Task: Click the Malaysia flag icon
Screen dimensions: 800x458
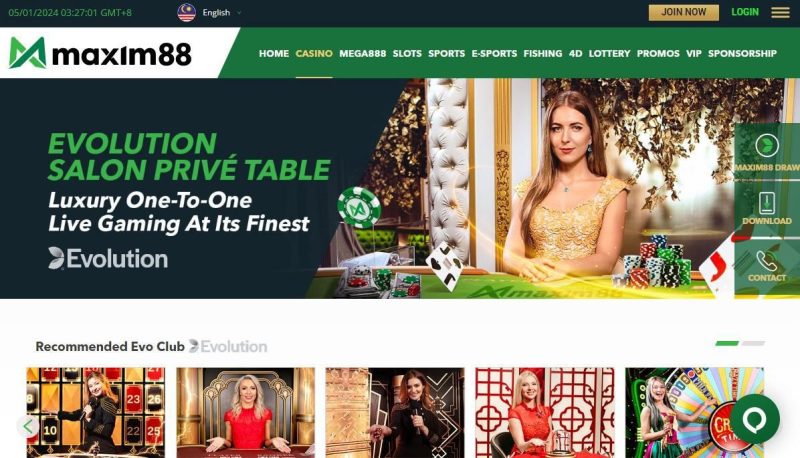Action: click(187, 12)
